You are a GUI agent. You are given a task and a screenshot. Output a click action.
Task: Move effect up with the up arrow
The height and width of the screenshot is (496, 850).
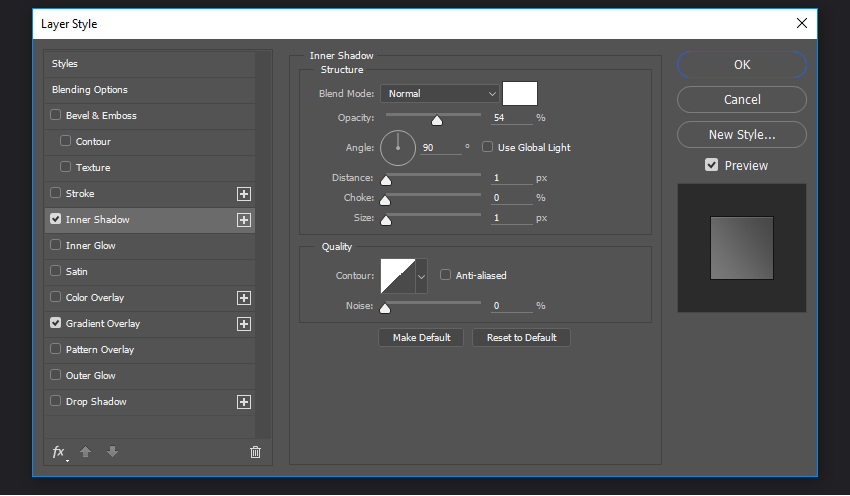point(86,452)
